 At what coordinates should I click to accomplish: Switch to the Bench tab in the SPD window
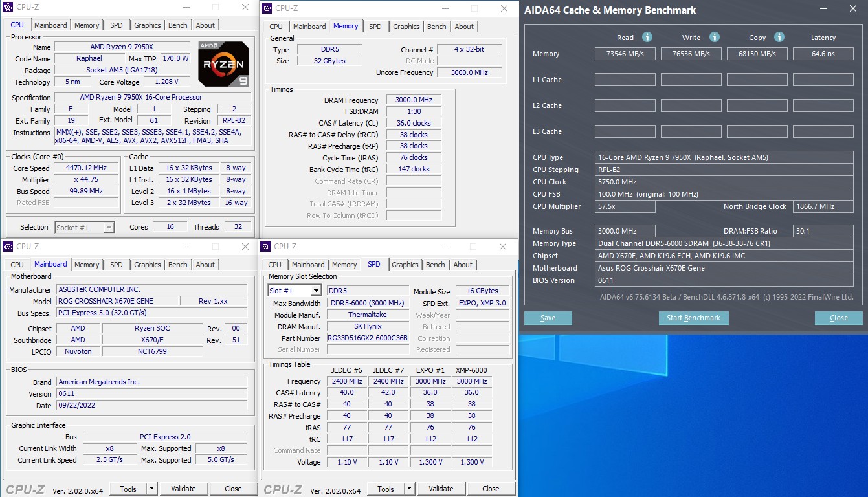(x=436, y=265)
